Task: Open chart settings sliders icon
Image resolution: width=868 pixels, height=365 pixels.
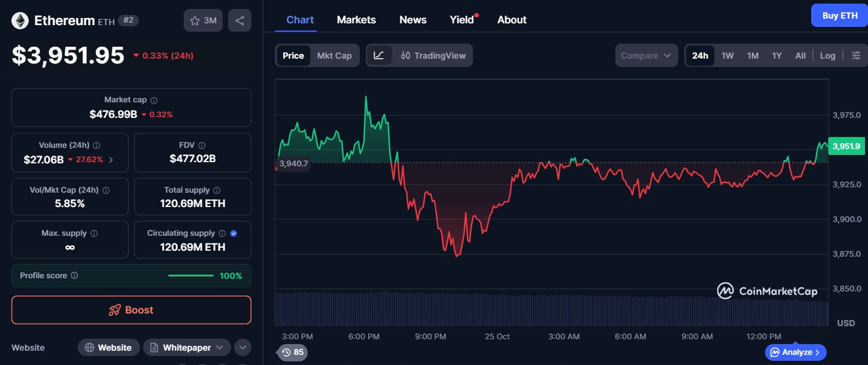Action: tap(856, 56)
